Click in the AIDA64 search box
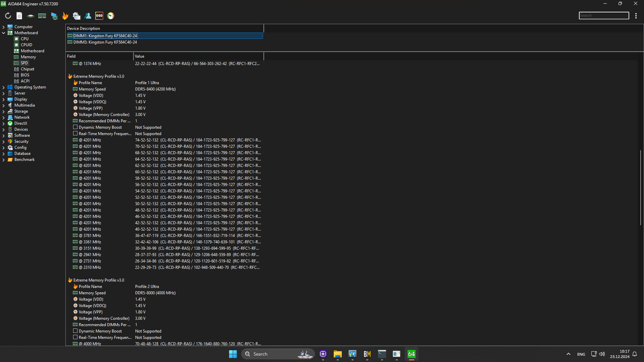 click(604, 15)
